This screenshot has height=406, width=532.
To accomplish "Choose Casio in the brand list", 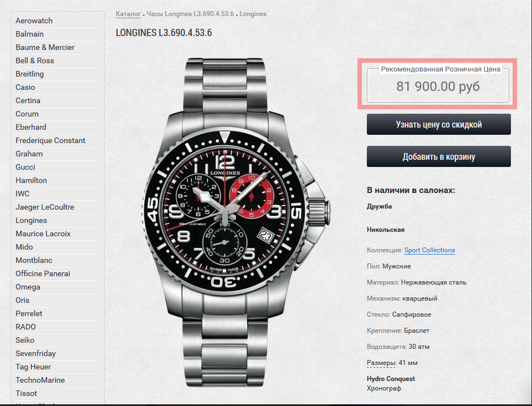I will point(25,87).
